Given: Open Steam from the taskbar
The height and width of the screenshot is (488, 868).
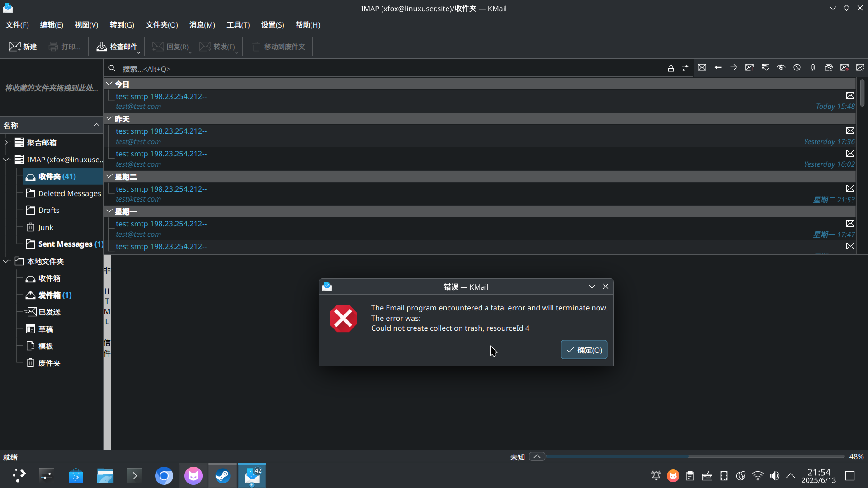Looking at the screenshot, I should (x=222, y=476).
